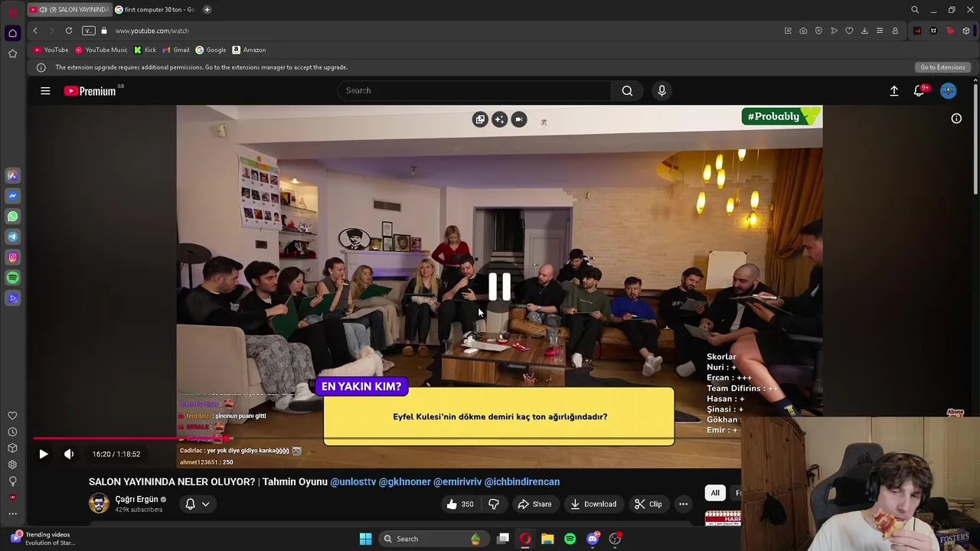Select the All filter chip
Screen dimensions: 980x551
715,493
